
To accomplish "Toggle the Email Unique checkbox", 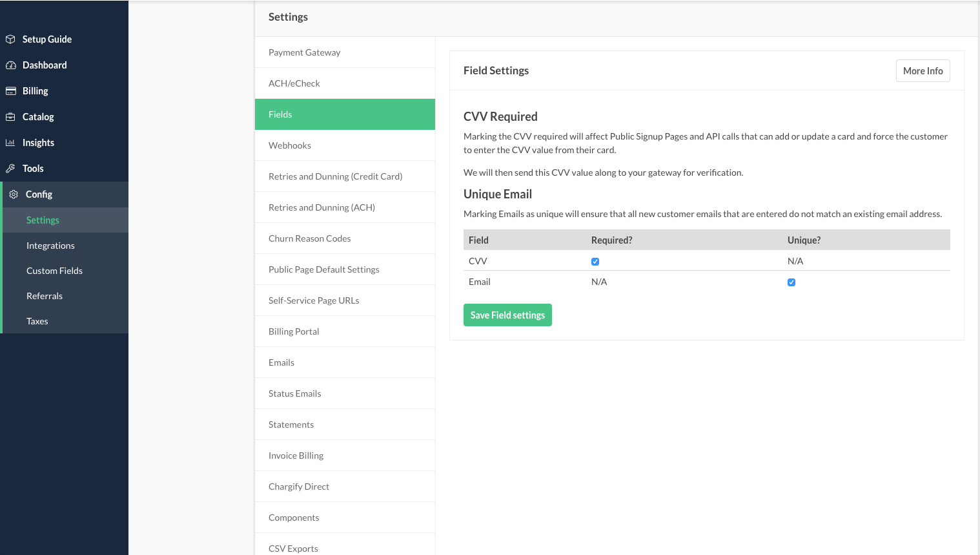I will (791, 282).
